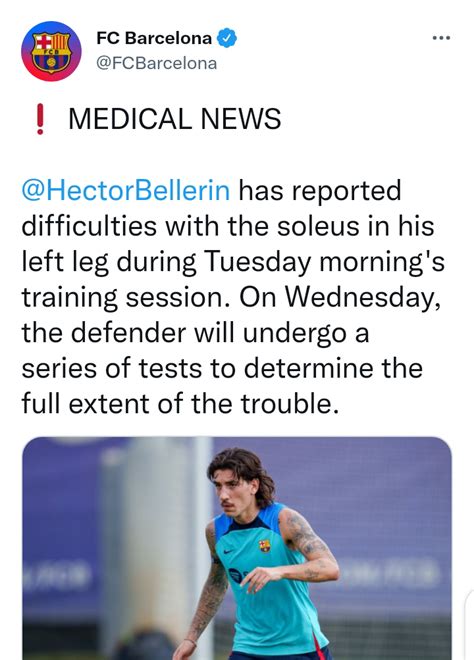
Task: Visit the @FCBarcelona handle
Action: pos(157,63)
